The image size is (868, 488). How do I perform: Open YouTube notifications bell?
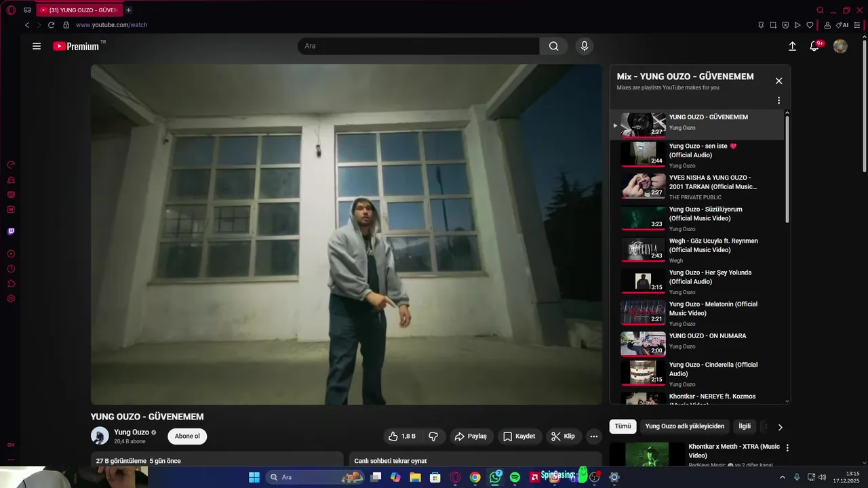click(815, 46)
